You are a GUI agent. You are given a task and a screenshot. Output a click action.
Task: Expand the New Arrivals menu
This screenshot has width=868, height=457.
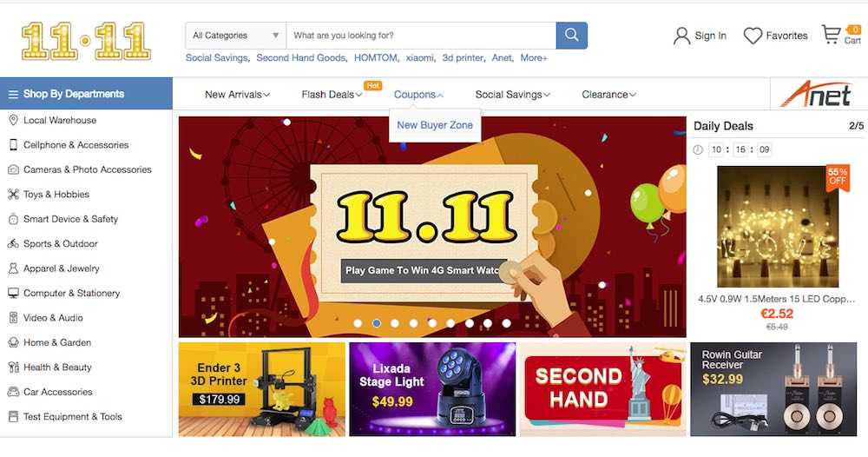tap(237, 95)
